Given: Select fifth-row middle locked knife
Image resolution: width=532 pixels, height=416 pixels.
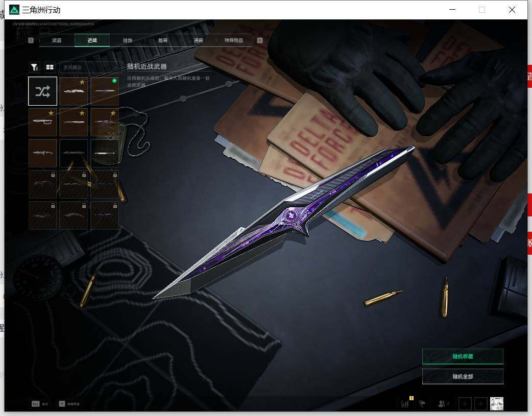Looking at the screenshot, I should click(74, 215).
